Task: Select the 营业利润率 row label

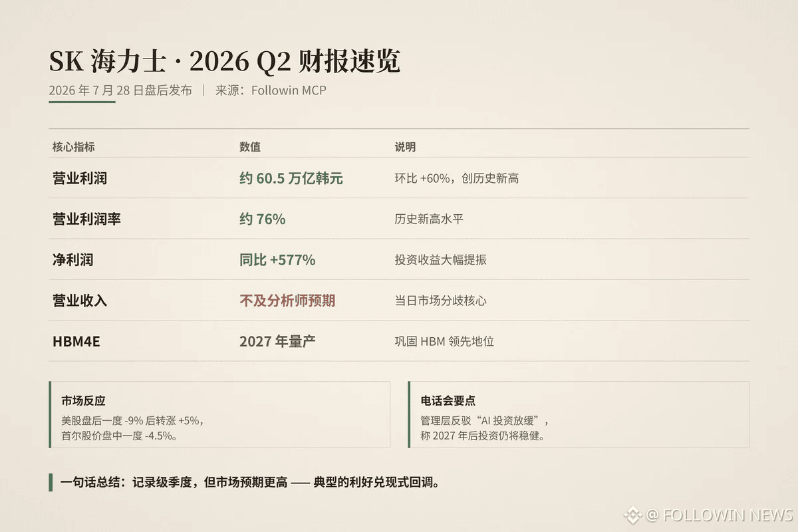Action: point(86,219)
